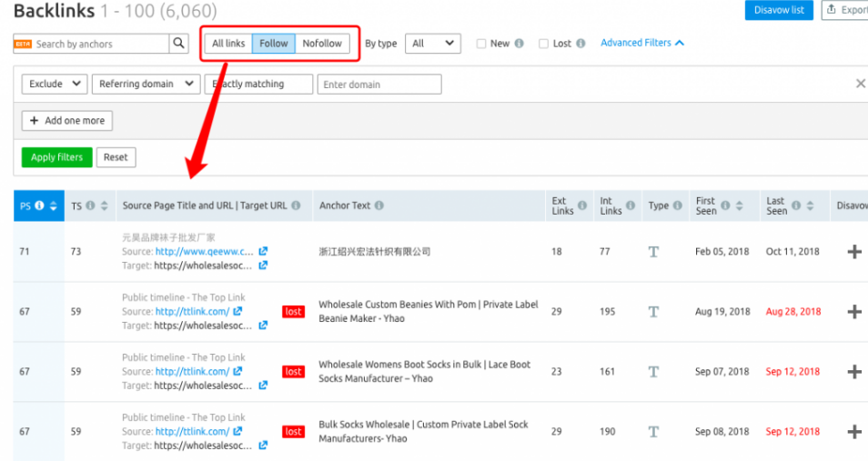The image size is (868, 461).
Task: Open target external icon in Bulk Socks row
Action: pos(263,445)
